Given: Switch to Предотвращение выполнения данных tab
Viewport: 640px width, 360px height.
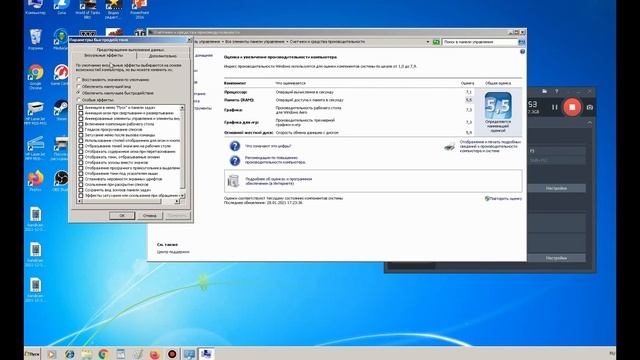Looking at the screenshot, I should [x=130, y=50].
